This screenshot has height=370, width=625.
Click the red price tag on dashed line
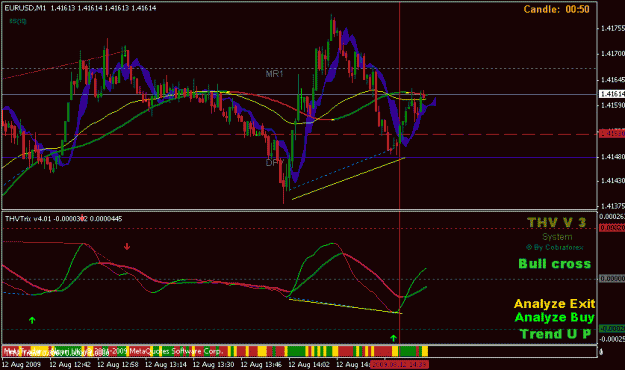coord(612,134)
